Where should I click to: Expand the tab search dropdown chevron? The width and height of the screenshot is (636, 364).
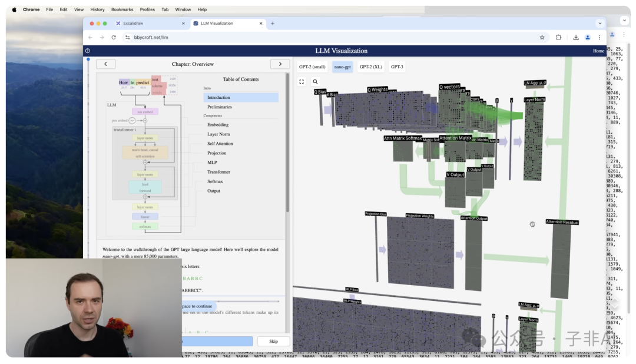(x=600, y=24)
